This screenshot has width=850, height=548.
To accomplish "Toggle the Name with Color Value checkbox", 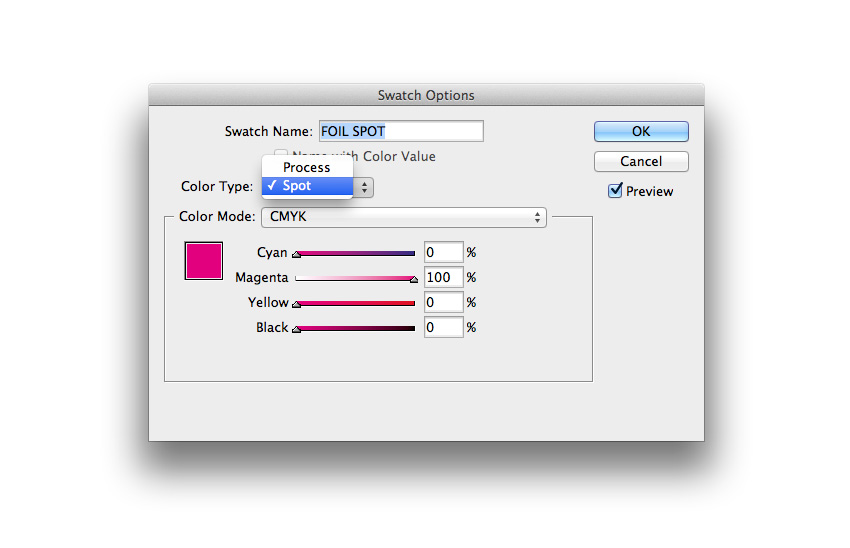I will (x=281, y=156).
